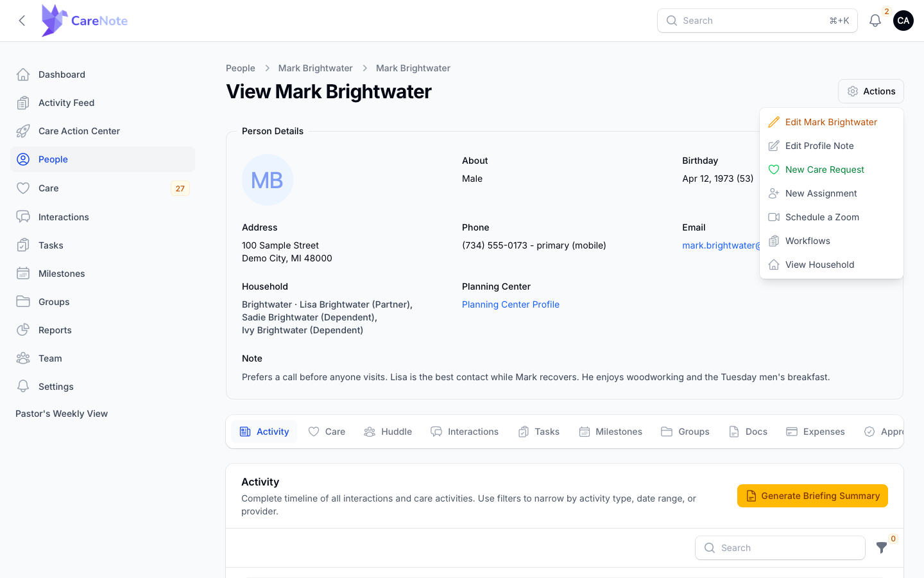Select People in the sidebar
Image resolution: width=924 pixels, height=578 pixels.
click(x=103, y=159)
